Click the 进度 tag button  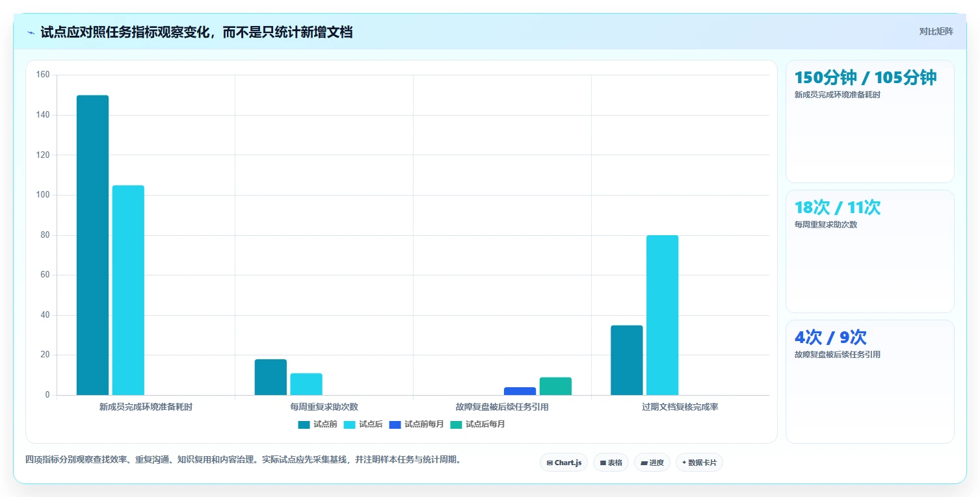point(652,463)
